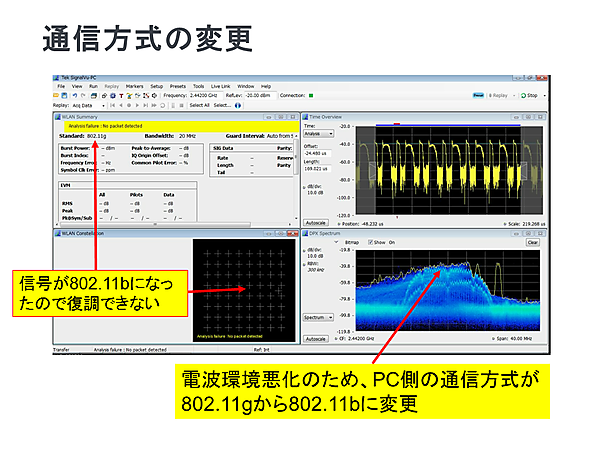Image resolution: width=600 pixels, height=450 pixels.
Task: Expand the Replay toolbar dropdown arrow
Action: [x=514, y=96]
